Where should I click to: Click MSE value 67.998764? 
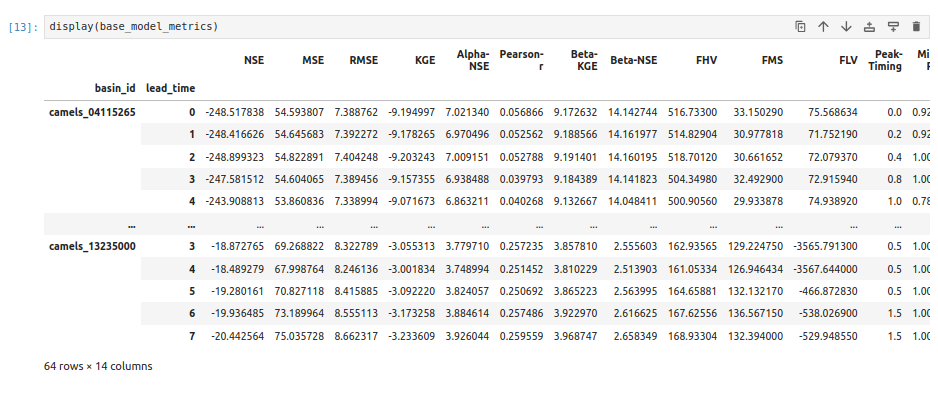(300, 269)
